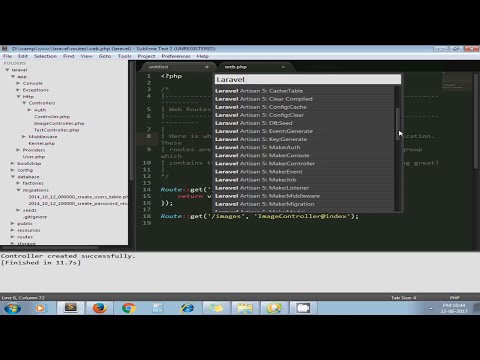480x360 pixels.
Task: Open TestController.php in the sidebar
Action: pyautogui.click(x=56, y=130)
